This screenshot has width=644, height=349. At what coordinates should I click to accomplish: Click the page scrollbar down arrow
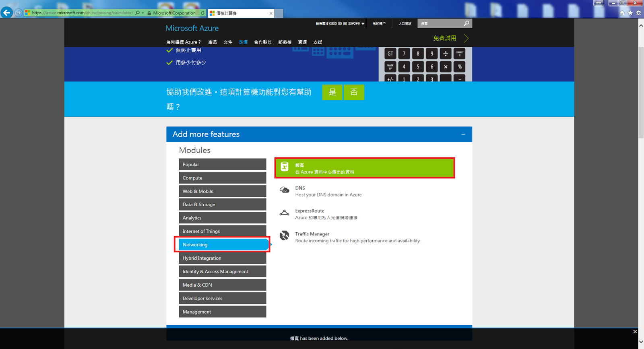[641, 342]
